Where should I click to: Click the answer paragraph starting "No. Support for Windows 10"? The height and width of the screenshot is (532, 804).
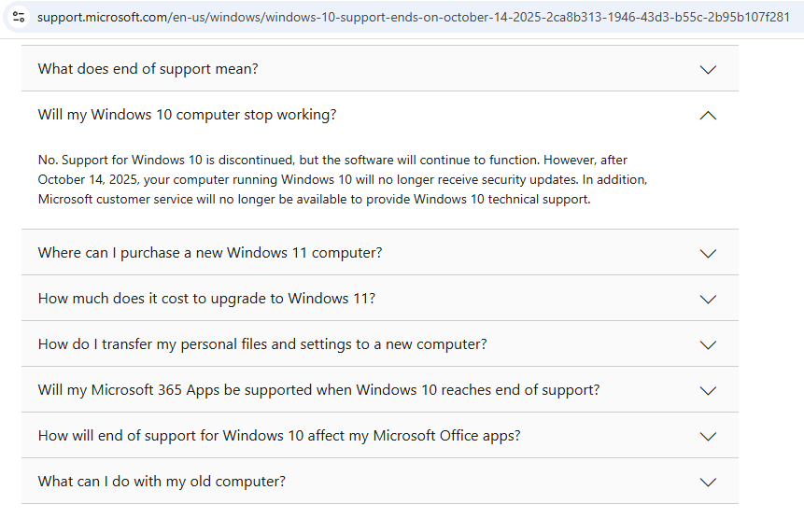342,179
